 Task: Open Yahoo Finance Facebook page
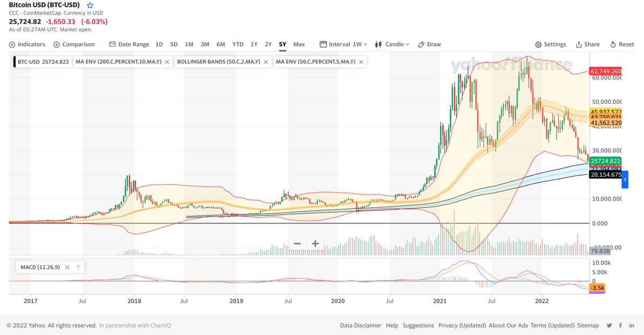coord(621,325)
